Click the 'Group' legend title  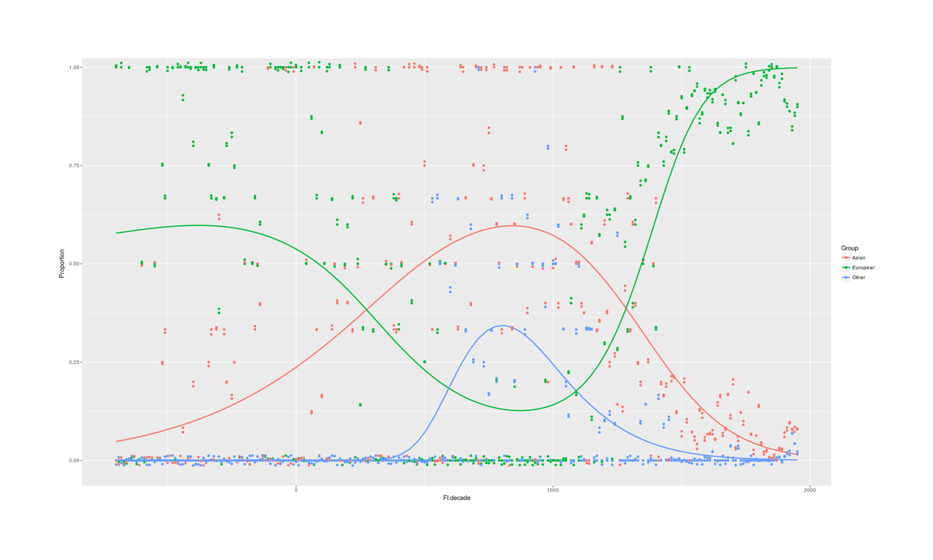849,248
